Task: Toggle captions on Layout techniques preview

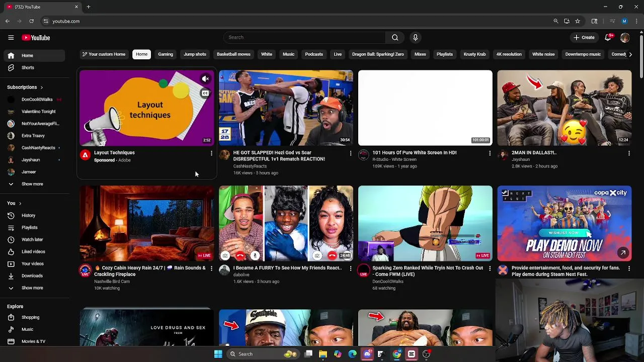Action: pyautogui.click(x=205, y=93)
